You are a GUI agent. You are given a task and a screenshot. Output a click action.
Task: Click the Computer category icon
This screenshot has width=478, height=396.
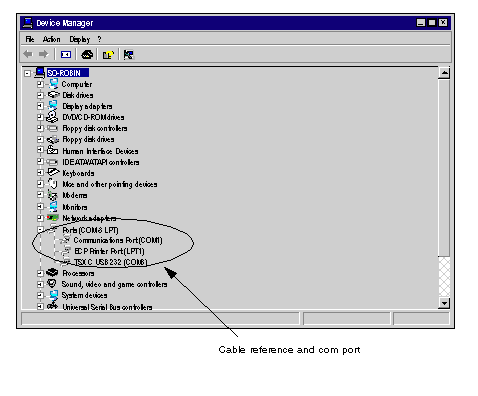coord(53,84)
